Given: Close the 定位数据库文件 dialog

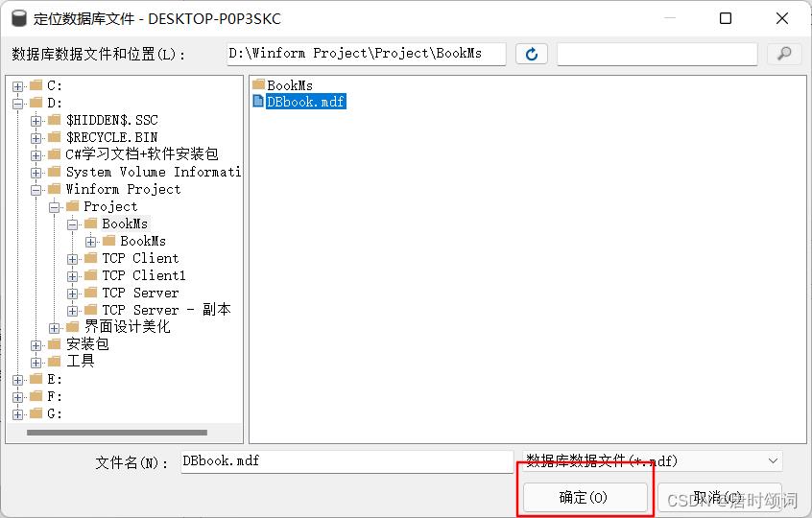Looking at the screenshot, I should pyautogui.click(x=782, y=18).
